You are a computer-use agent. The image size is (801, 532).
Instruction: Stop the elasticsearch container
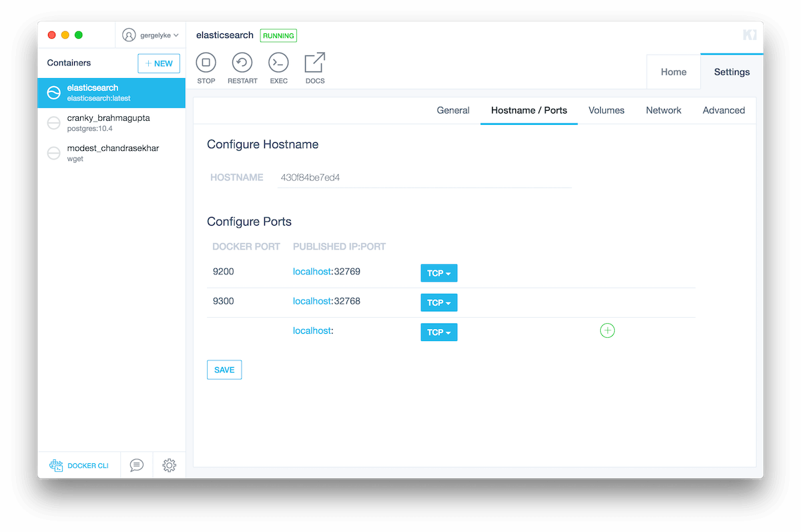[x=206, y=67]
